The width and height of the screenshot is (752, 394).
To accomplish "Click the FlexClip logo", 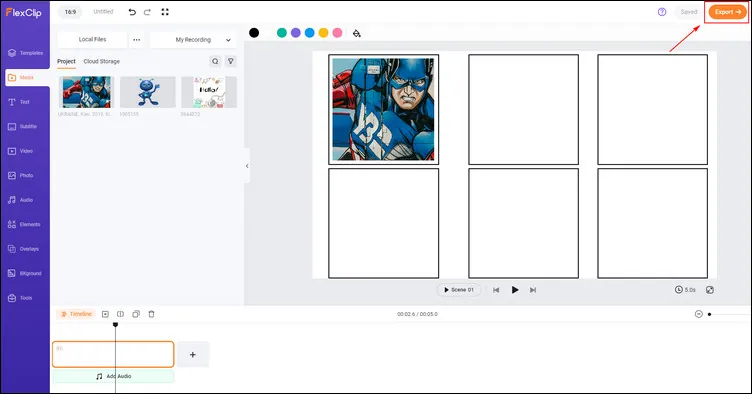I will point(24,12).
